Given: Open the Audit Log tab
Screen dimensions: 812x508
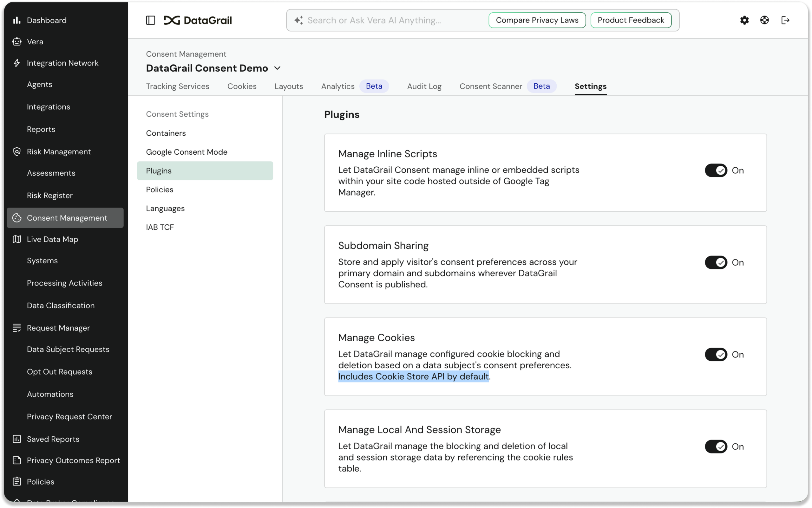Looking at the screenshot, I should pyautogui.click(x=424, y=86).
